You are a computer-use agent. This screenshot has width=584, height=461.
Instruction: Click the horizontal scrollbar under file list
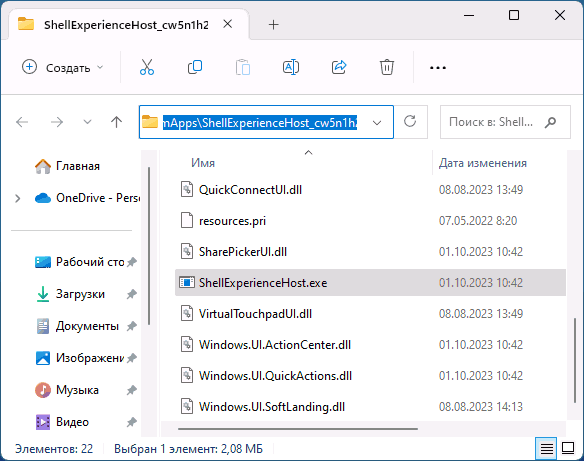[x=298, y=429]
